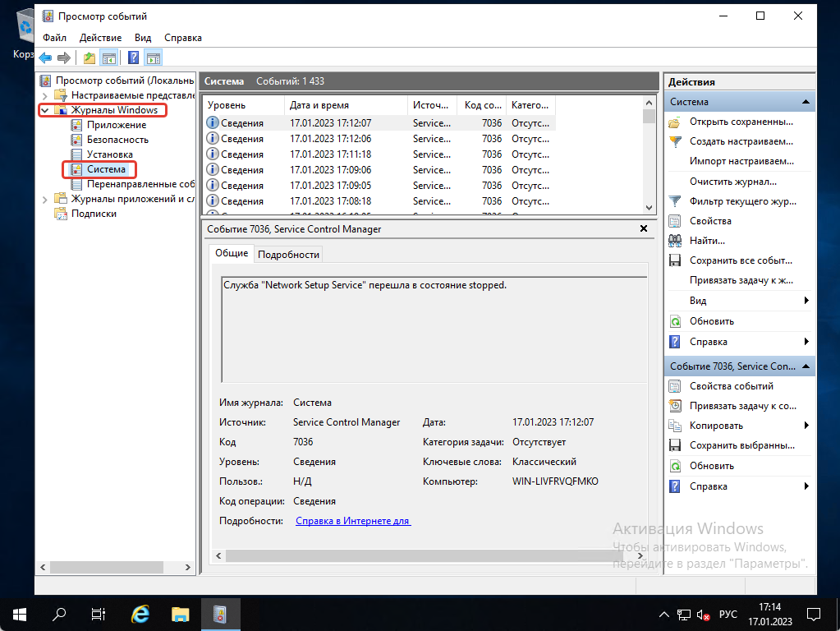This screenshot has height=631, width=840.
Task: Select the event row dated 17.01.2023 17:11:18
Action: pos(380,154)
